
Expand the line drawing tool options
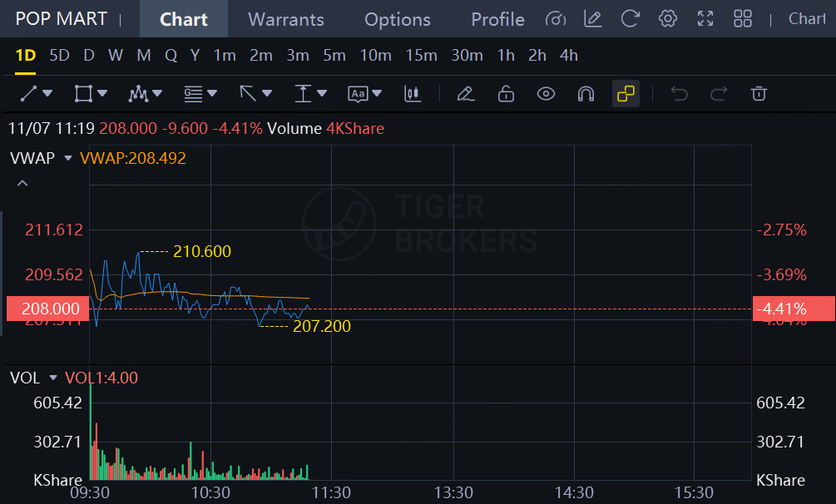click(47, 94)
